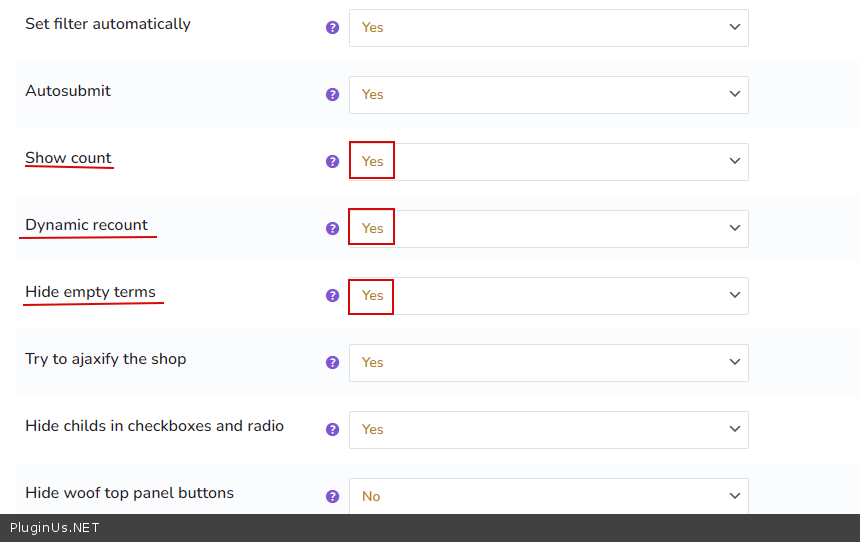Click Dynamic recount help icon

333,229
